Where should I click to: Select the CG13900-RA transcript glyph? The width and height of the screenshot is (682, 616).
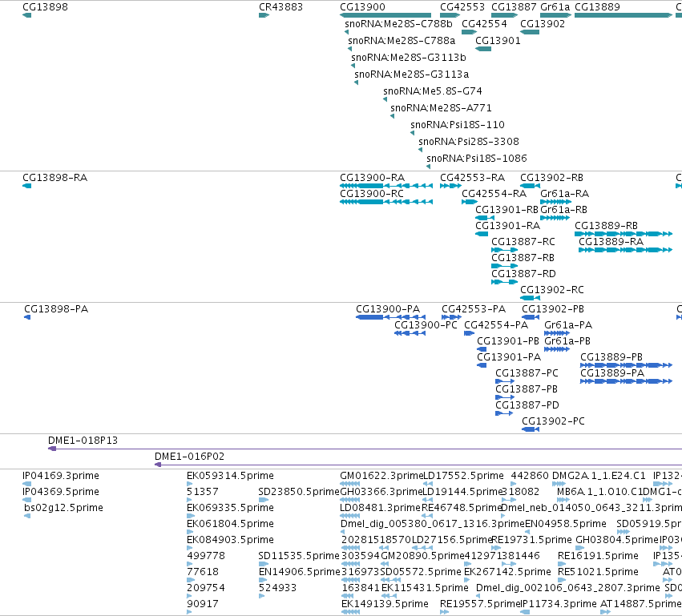386,186
